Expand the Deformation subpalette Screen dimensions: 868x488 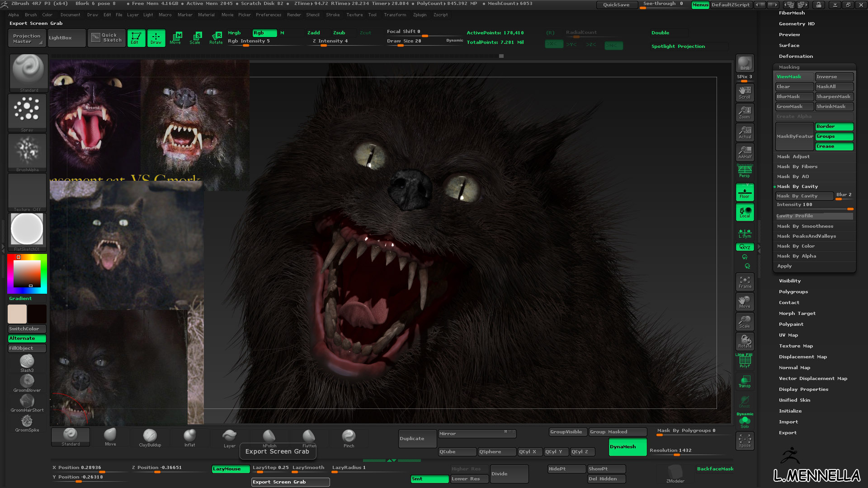coord(796,56)
